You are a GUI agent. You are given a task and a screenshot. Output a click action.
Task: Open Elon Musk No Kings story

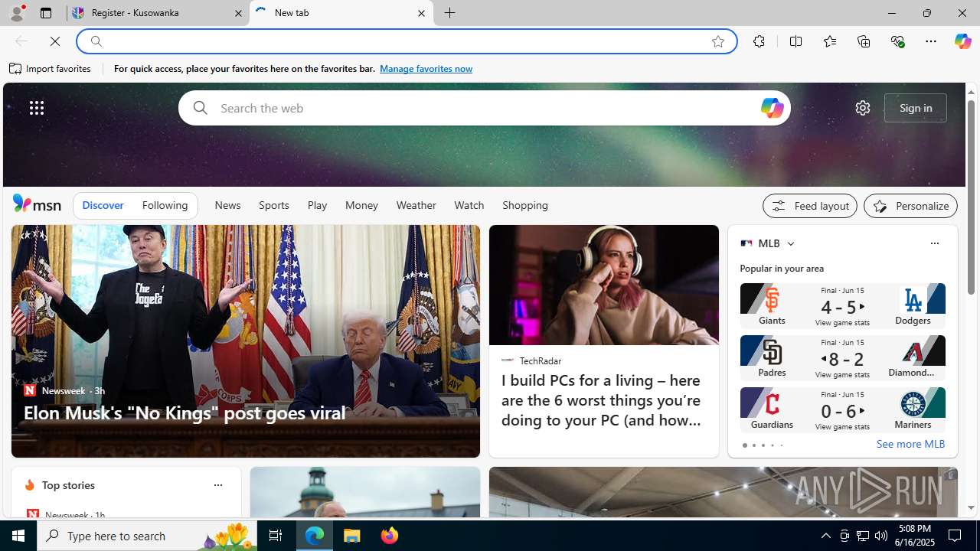pyautogui.click(x=184, y=412)
